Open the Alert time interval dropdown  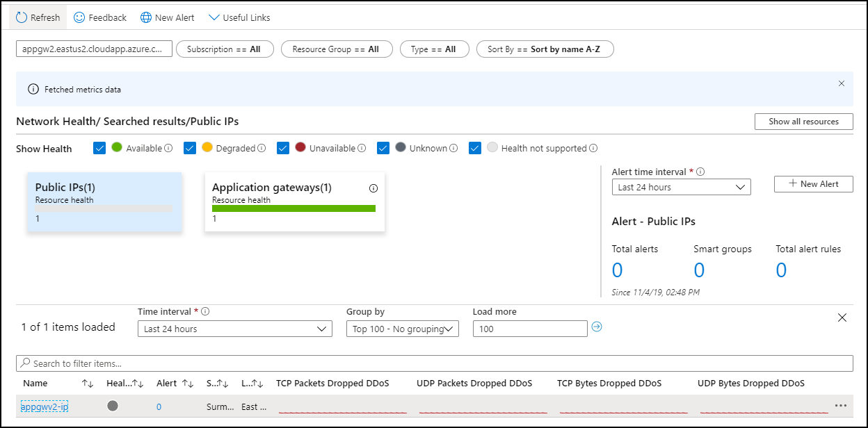click(x=681, y=187)
